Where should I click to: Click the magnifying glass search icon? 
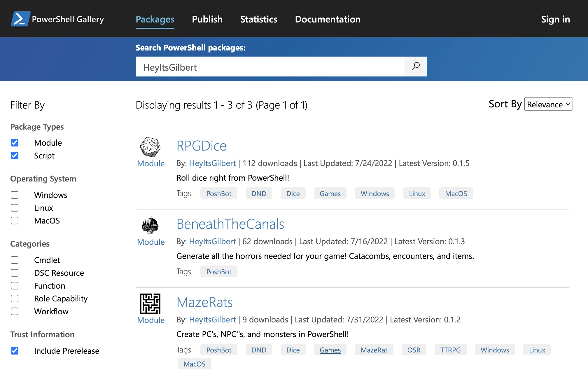coord(416,67)
